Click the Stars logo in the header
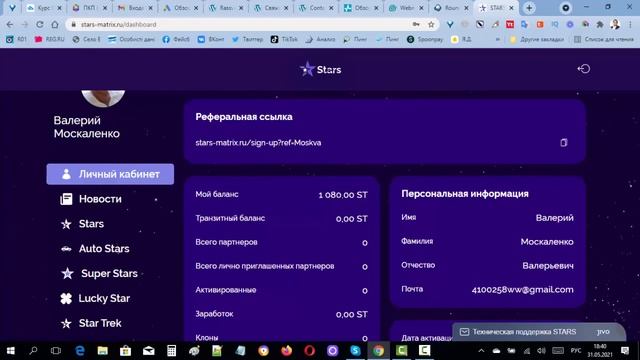Image resolution: width=640 pixels, height=360 pixels. pyautogui.click(x=320, y=69)
